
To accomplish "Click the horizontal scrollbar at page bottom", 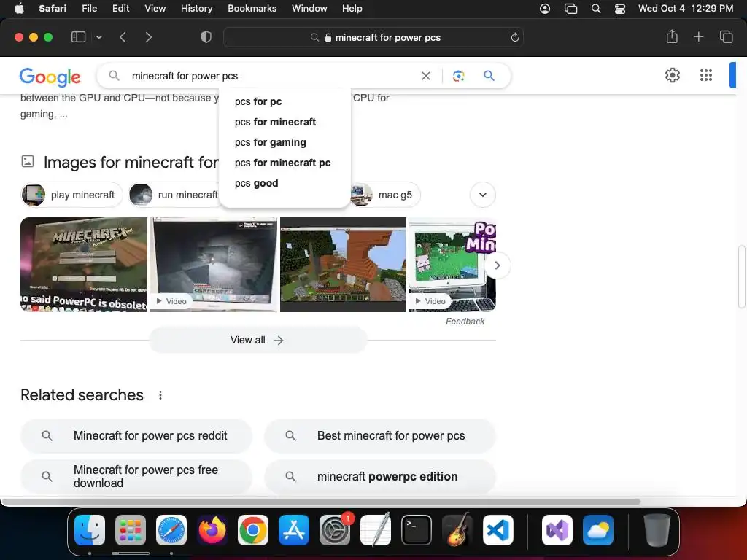I will click(320, 502).
